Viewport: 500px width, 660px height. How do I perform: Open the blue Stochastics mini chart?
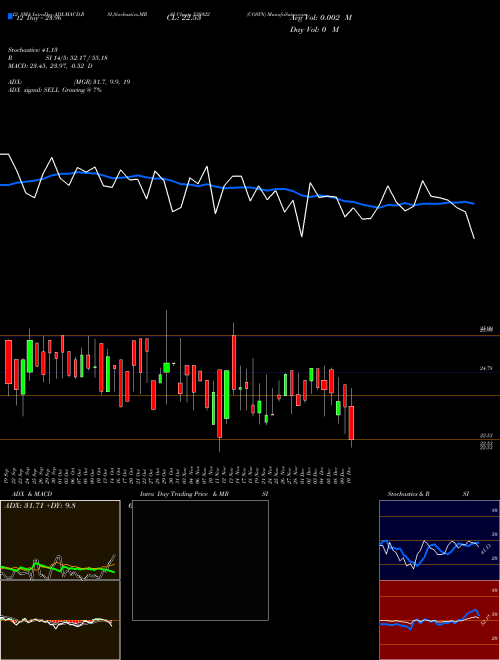[439, 540]
